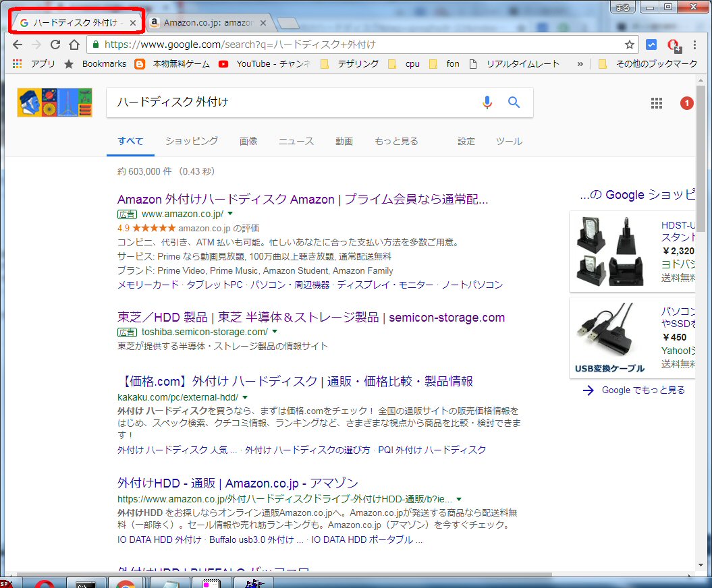712x588 pixels.
Task: Open the red notification badge showing 1
Action: pyautogui.click(x=686, y=103)
